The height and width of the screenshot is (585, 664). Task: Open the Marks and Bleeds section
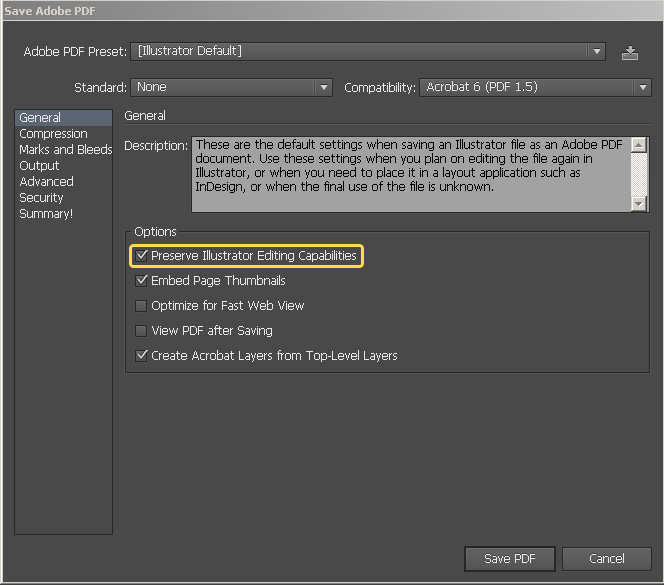coord(66,150)
